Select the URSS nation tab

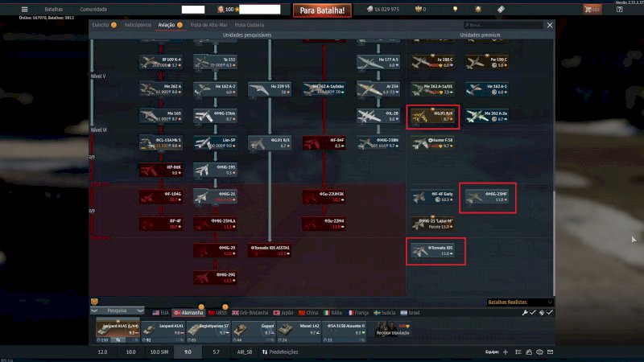point(217,313)
